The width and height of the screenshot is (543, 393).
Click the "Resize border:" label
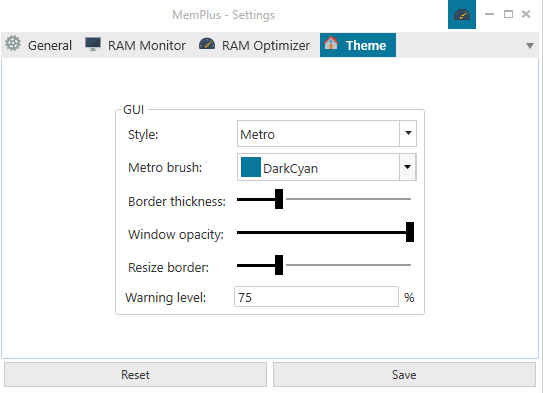click(x=169, y=268)
